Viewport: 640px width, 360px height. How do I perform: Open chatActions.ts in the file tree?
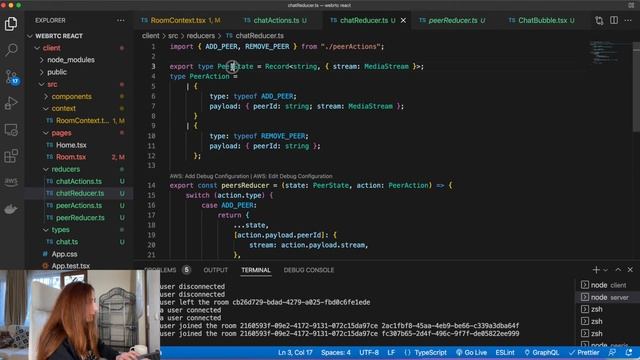79,181
